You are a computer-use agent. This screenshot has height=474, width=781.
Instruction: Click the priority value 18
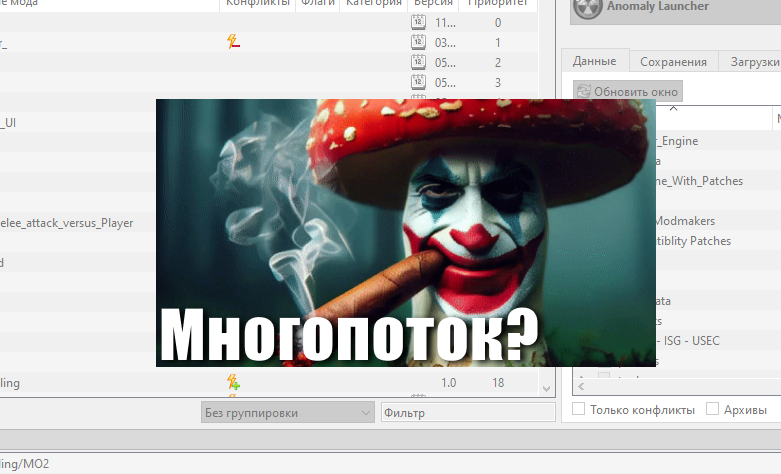(498, 382)
